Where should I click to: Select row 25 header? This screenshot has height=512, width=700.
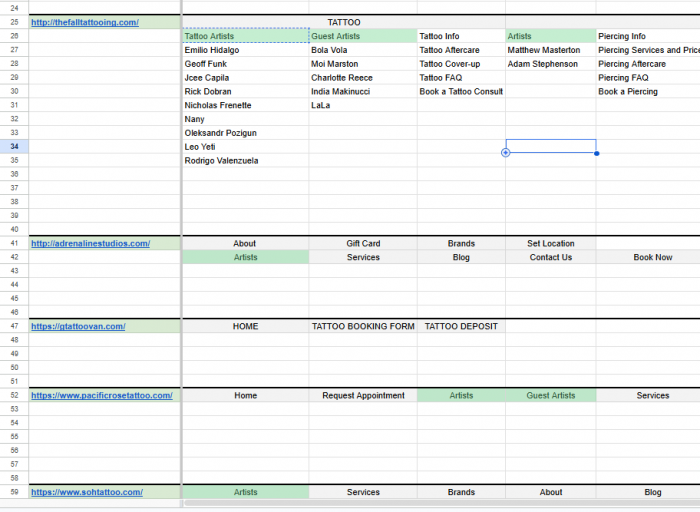(14, 22)
